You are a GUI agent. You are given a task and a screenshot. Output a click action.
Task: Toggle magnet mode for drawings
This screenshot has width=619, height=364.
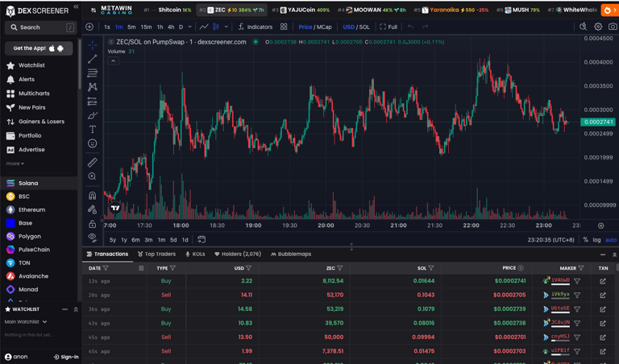tap(93, 195)
